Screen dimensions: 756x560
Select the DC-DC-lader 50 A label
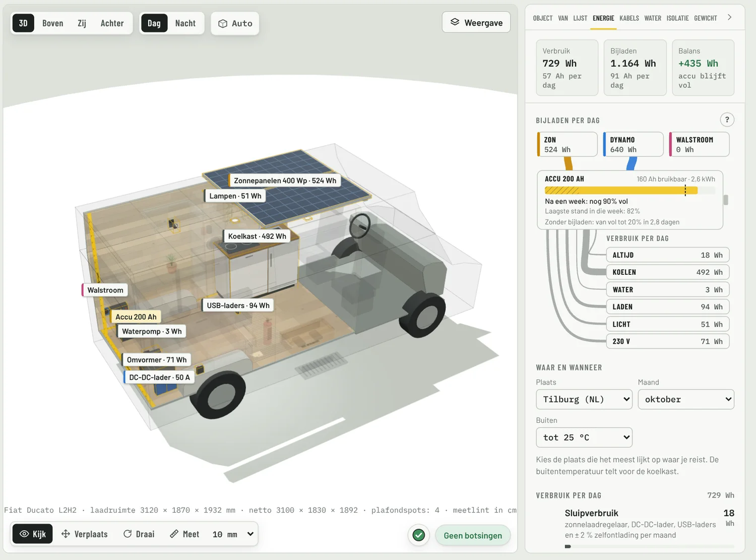[x=159, y=377]
